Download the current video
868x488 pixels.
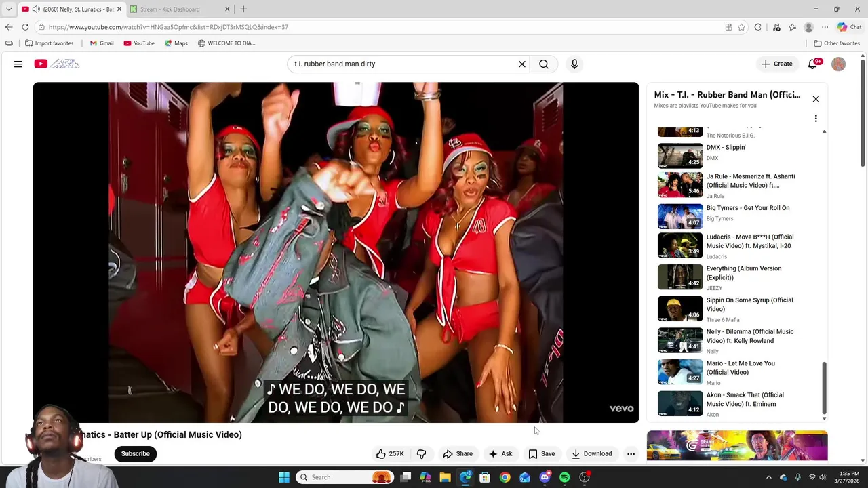pyautogui.click(x=591, y=453)
